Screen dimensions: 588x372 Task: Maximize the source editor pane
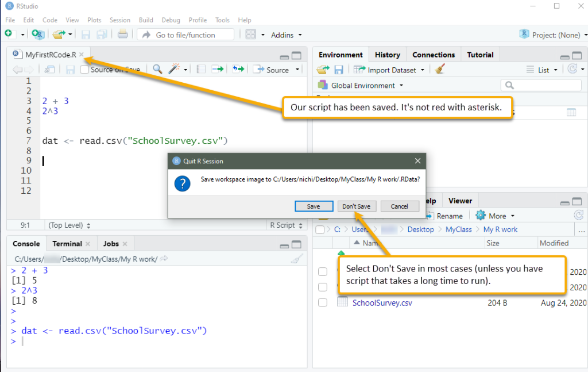tap(297, 56)
